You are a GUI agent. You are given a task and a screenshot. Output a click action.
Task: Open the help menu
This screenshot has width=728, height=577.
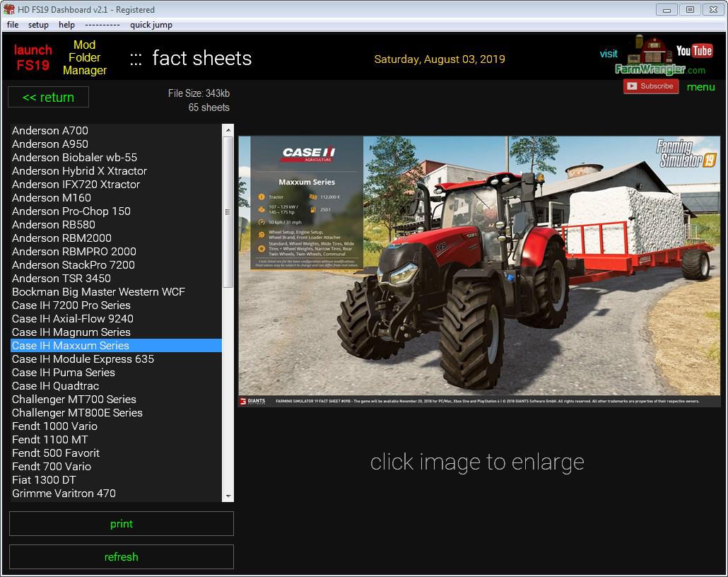(x=66, y=25)
